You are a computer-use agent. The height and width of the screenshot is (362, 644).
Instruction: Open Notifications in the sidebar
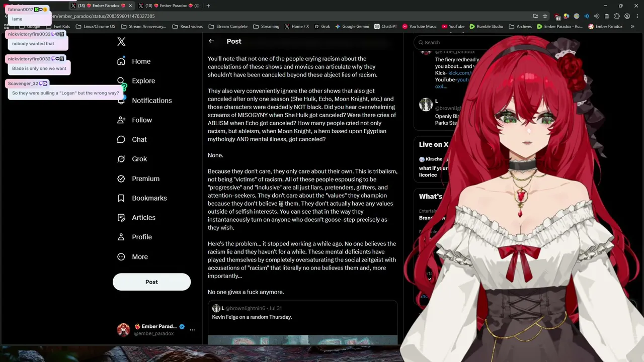pyautogui.click(x=144, y=101)
